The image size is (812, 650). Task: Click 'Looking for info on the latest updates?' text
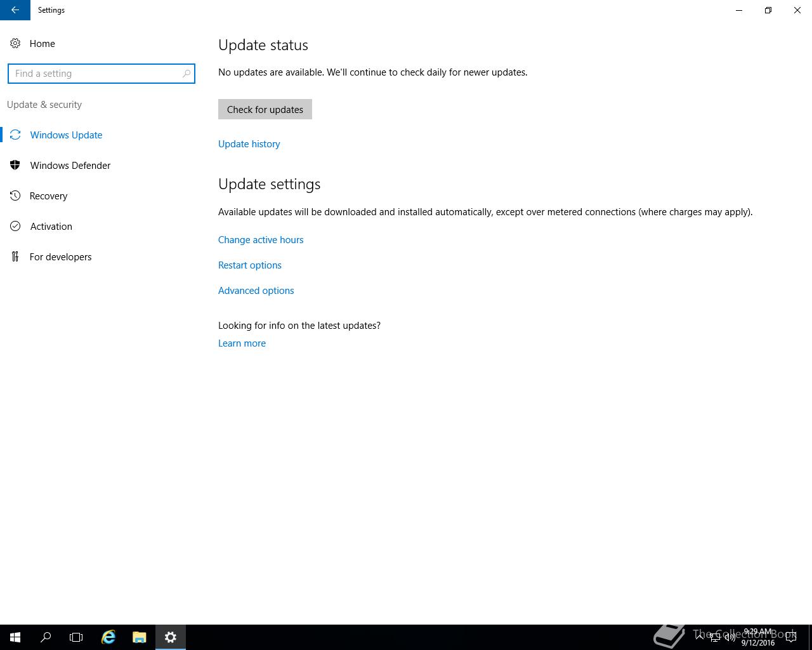click(x=299, y=326)
